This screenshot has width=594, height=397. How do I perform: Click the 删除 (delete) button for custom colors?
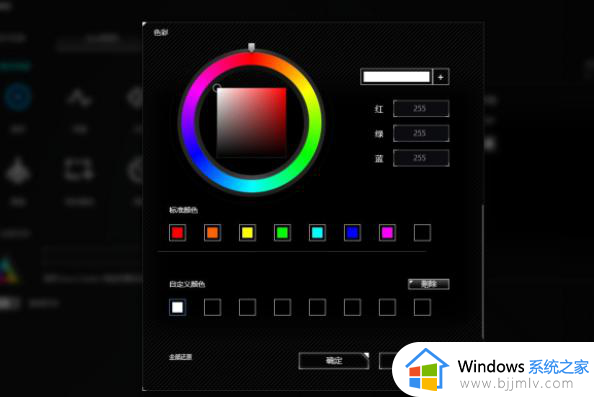pyautogui.click(x=428, y=284)
